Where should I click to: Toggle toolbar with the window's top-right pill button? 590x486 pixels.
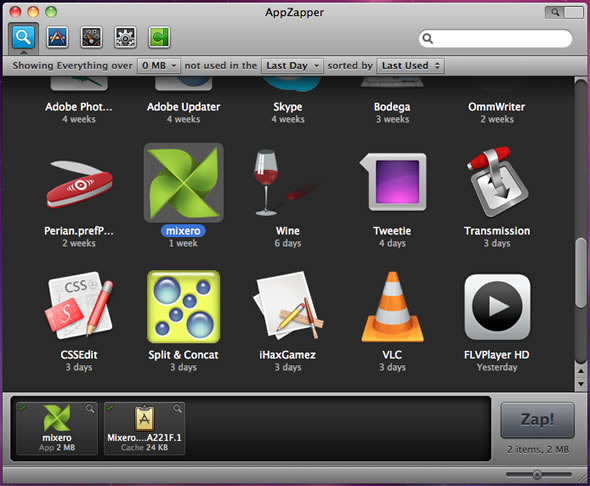click(564, 12)
